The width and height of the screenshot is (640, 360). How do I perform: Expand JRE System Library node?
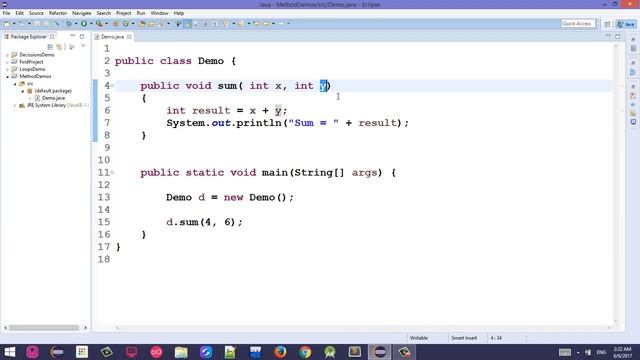tap(15, 105)
